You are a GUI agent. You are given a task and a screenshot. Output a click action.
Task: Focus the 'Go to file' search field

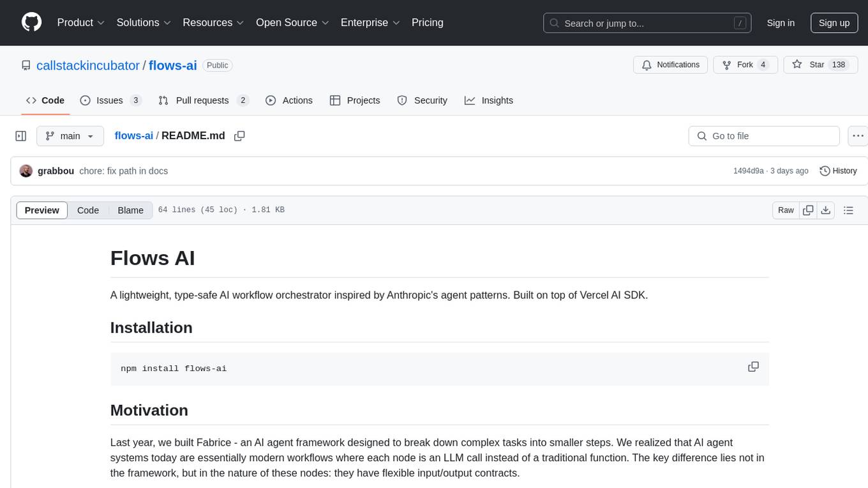(x=764, y=136)
